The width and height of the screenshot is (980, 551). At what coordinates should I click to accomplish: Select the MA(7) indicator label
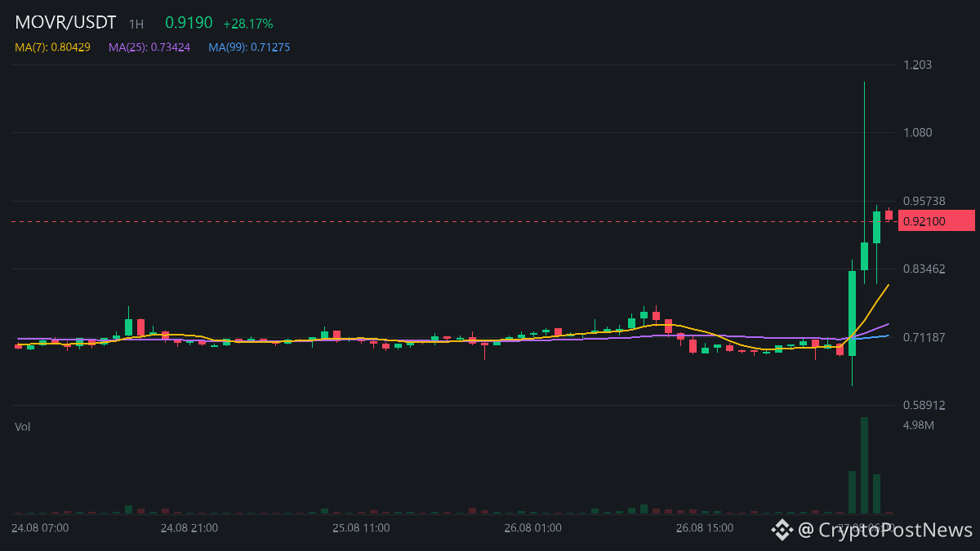click(52, 47)
